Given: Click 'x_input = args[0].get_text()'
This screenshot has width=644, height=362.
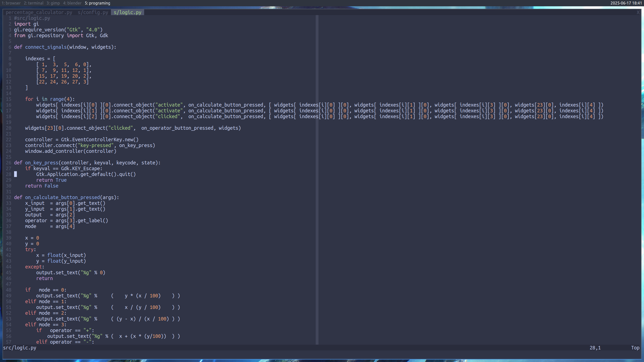Looking at the screenshot, I should click(x=65, y=203).
